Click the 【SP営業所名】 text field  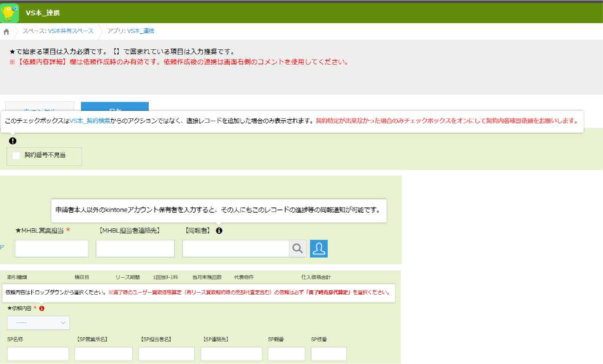pyautogui.click(x=103, y=354)
